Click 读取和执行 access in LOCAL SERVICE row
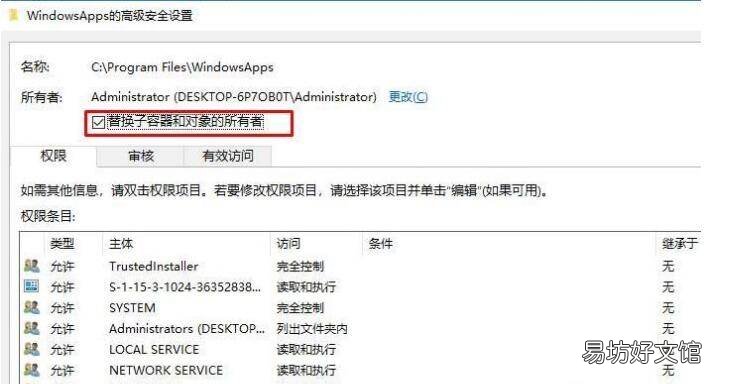729x384 pixels. (306, 350)
